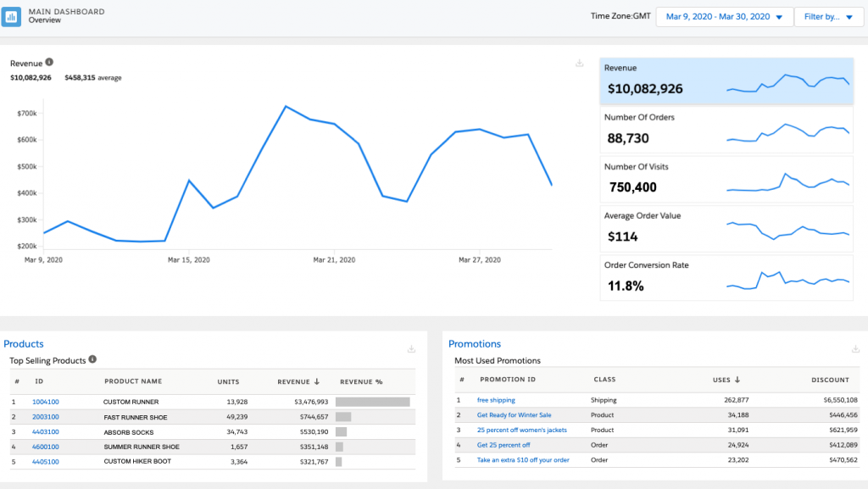Click the revenue line chart peak
This screenshot has width=868, height=489.
click(285, 107)
